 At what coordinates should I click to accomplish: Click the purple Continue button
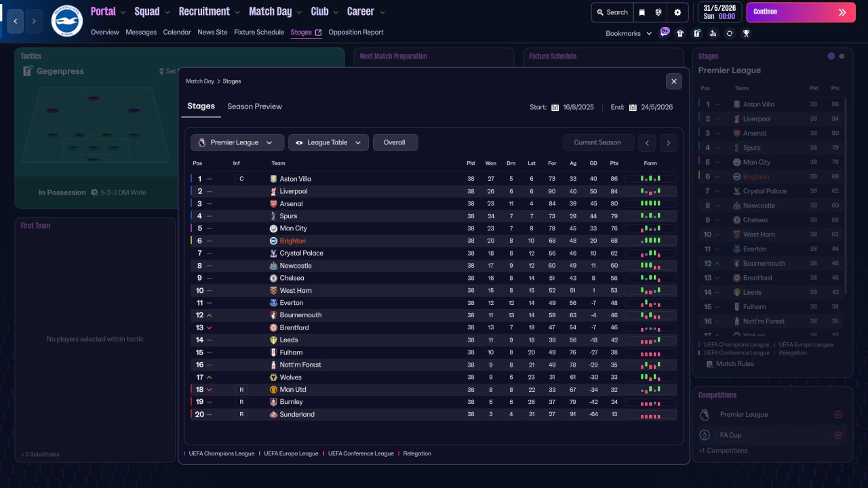point(801,12)
